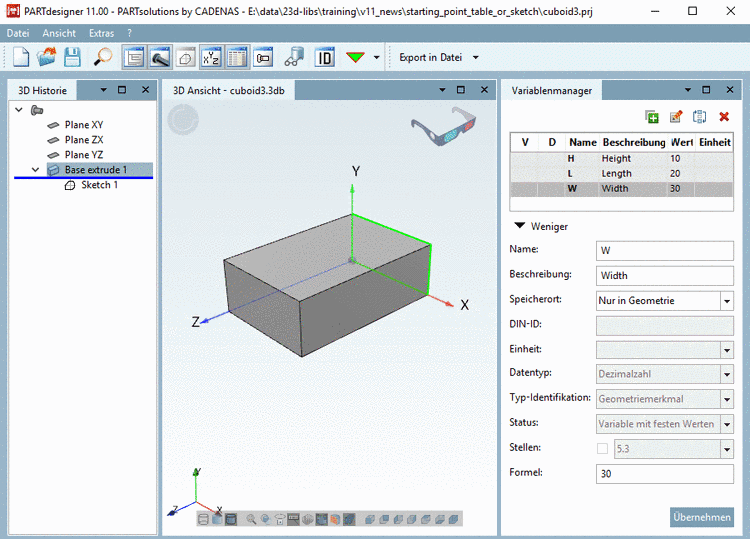Click the root part icon in history tree
Screen dimensions: 750x539
point(37,110)
